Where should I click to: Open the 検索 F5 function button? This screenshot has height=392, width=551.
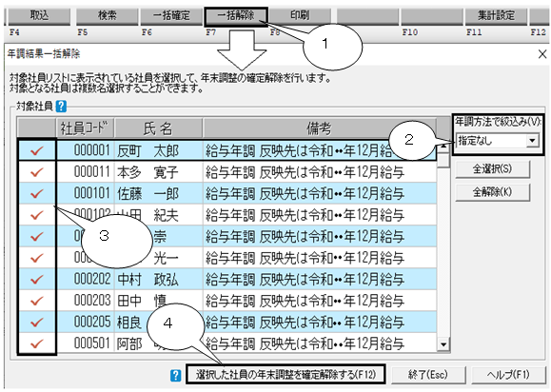pyautogui.click(x=108, y=16)
